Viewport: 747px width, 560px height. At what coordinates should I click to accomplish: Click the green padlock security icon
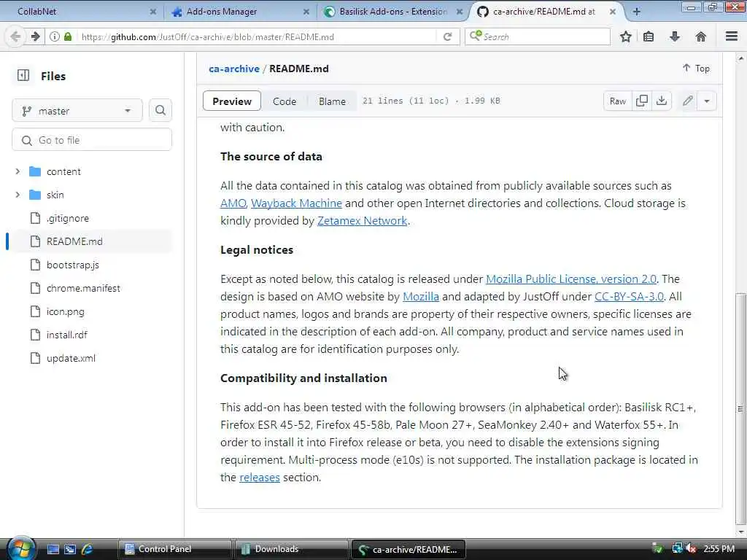coord(68,36)
